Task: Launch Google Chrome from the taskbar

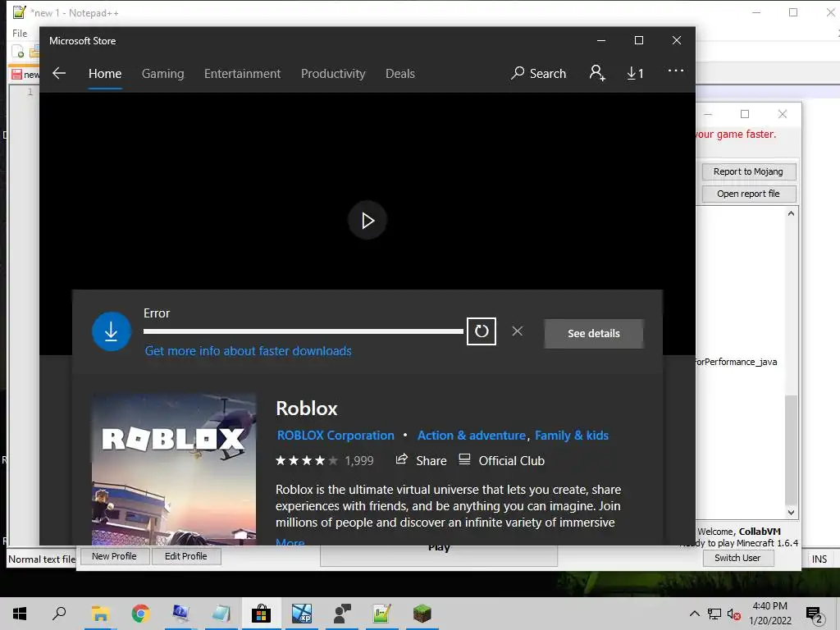Action: 140,614
